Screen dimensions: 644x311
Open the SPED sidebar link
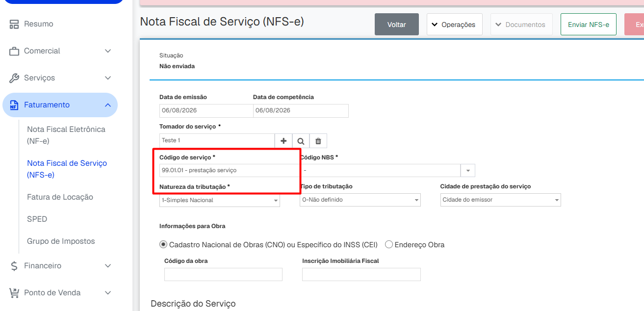37,219
